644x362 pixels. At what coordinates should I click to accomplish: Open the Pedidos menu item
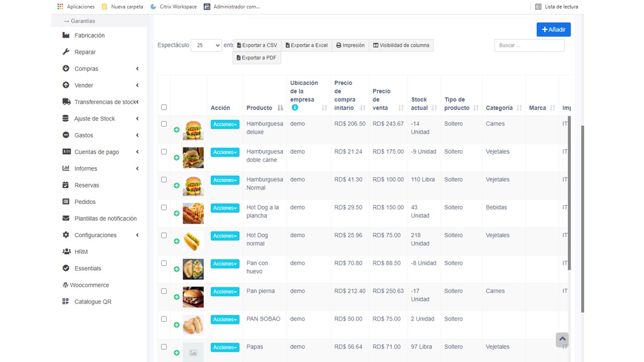(85, 202)
